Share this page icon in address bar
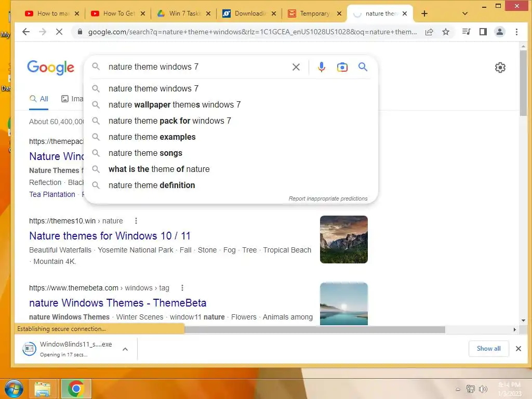 tap(429, 32)
